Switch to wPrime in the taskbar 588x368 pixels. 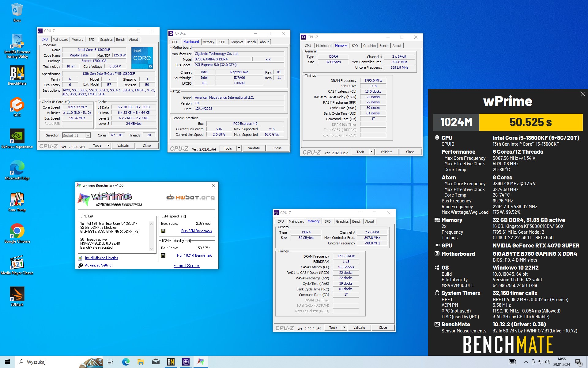(x=201, y=362)
